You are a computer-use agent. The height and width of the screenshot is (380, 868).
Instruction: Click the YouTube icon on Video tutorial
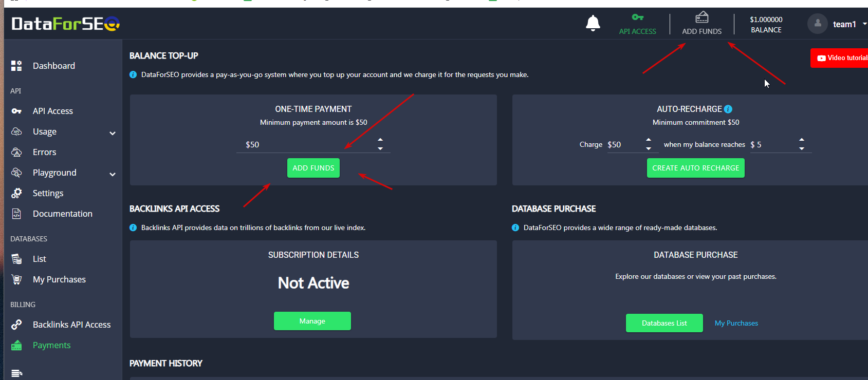(821, 58)
